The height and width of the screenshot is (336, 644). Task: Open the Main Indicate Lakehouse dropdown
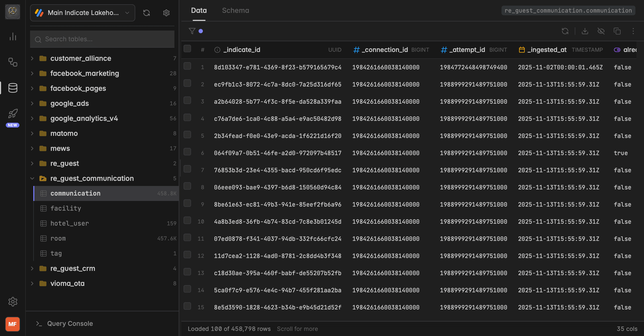(x=83, y=13)
